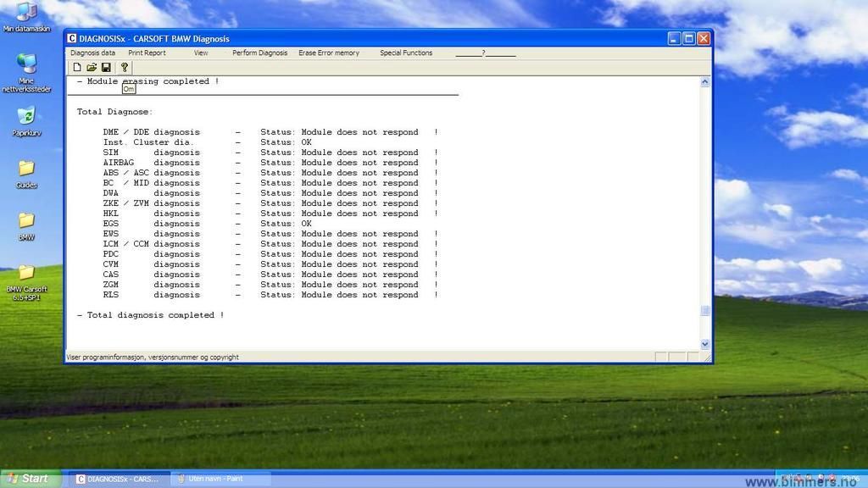
Task: Click the 'BC / MID diagnosis' line
Action: tap(270, 183)
